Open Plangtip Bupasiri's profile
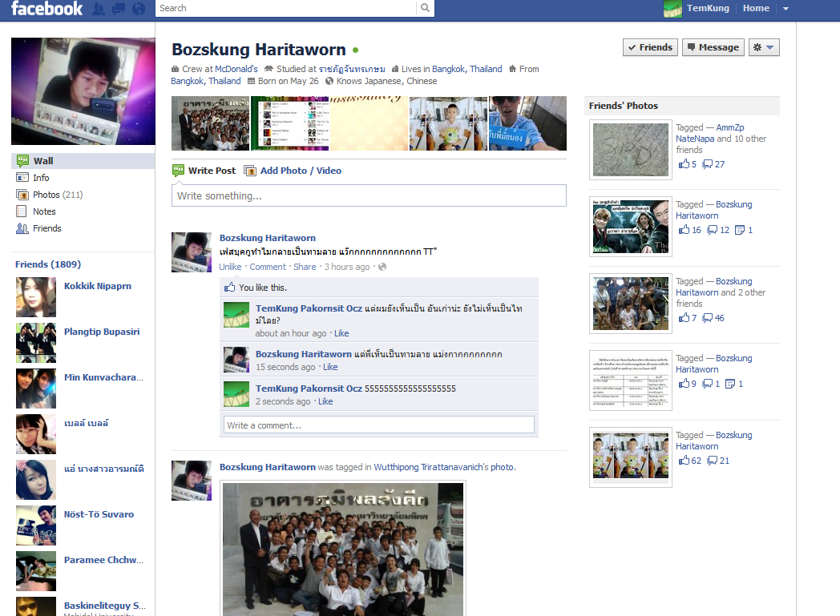 [102, 332]
